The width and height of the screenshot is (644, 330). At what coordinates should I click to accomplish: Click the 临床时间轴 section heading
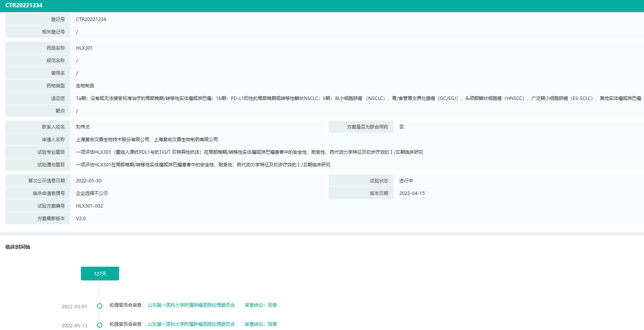pos(18,247)
